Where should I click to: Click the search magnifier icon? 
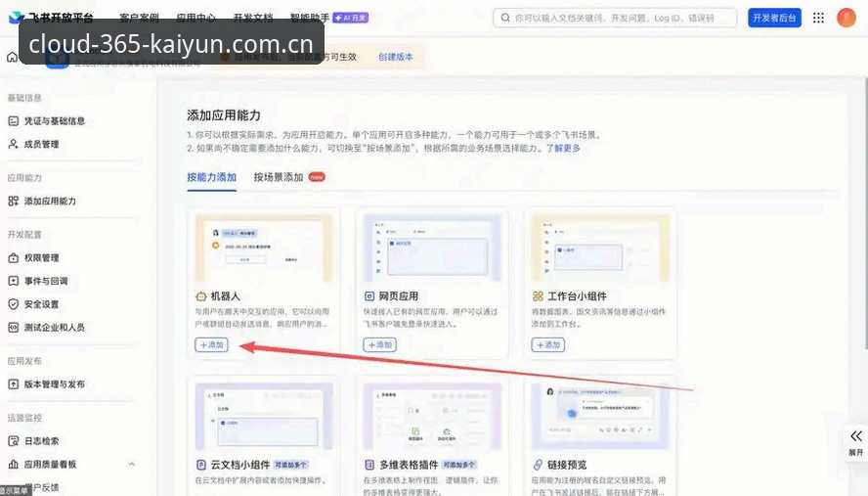(x=504, y=18)
